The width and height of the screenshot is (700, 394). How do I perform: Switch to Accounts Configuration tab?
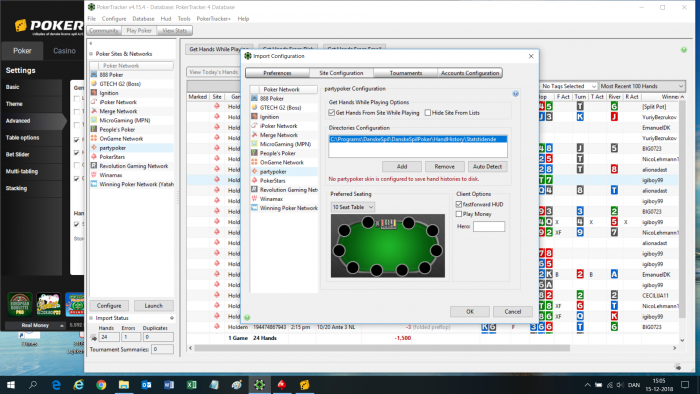[470, 73]
